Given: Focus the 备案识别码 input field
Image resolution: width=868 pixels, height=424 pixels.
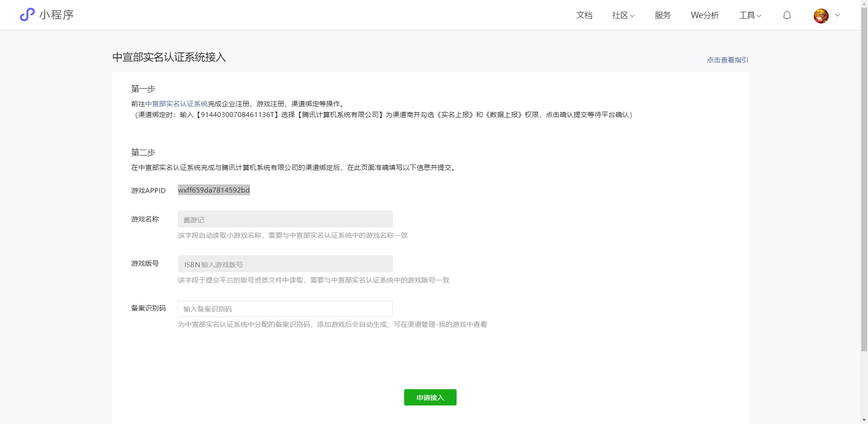Looking at the screenshot, I should [285, 309].
